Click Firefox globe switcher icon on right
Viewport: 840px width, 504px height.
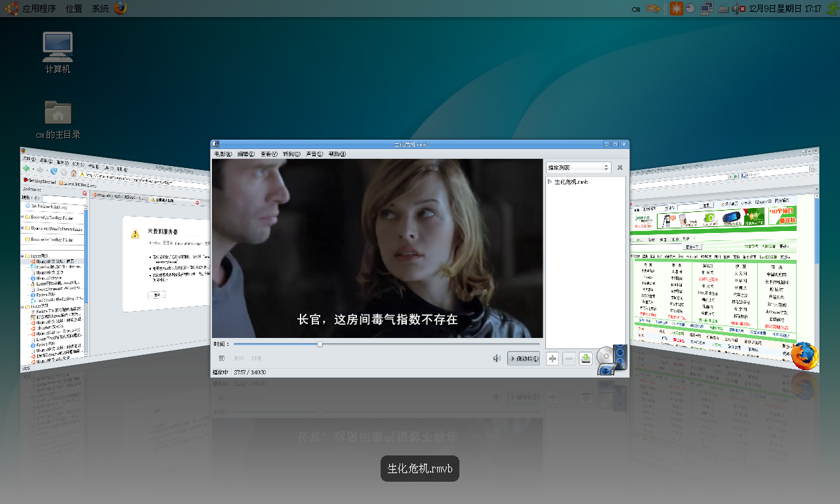click(x=805, y=356)
